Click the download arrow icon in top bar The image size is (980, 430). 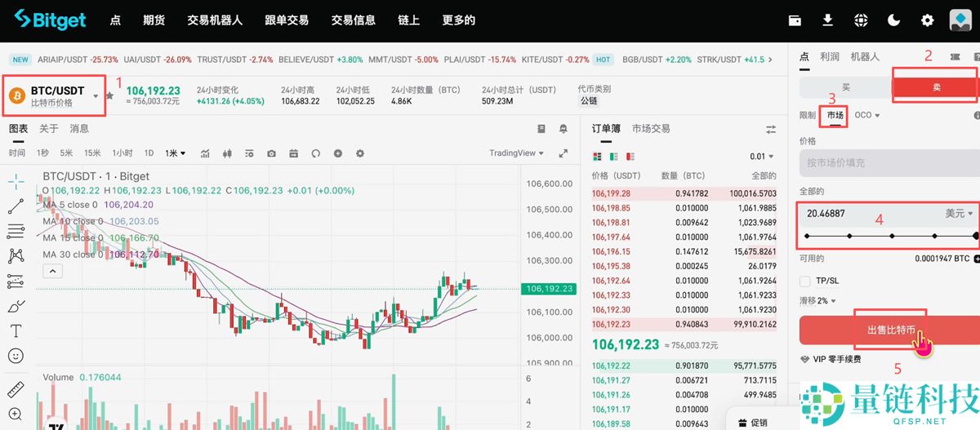[827, 20]
